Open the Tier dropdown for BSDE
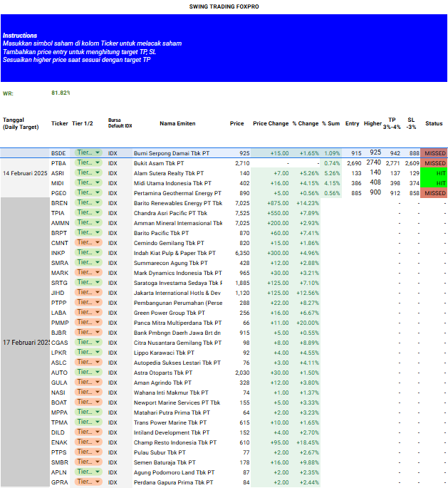 click(88, 153)
